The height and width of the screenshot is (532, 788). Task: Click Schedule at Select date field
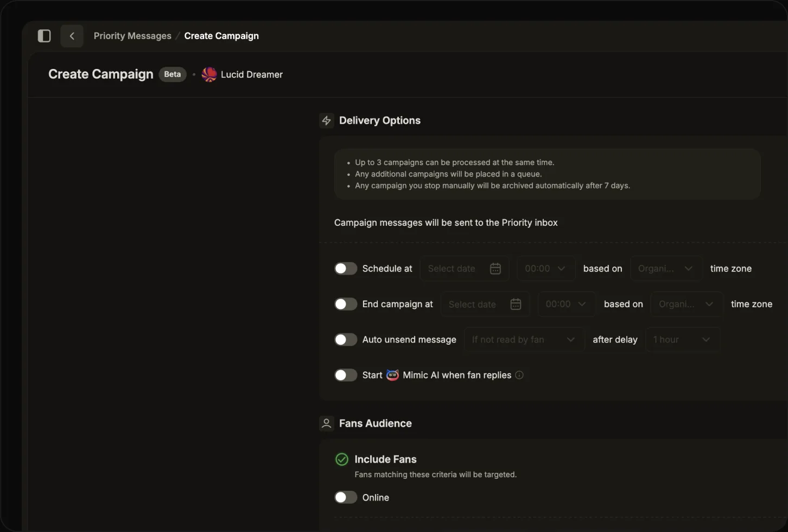465,269
